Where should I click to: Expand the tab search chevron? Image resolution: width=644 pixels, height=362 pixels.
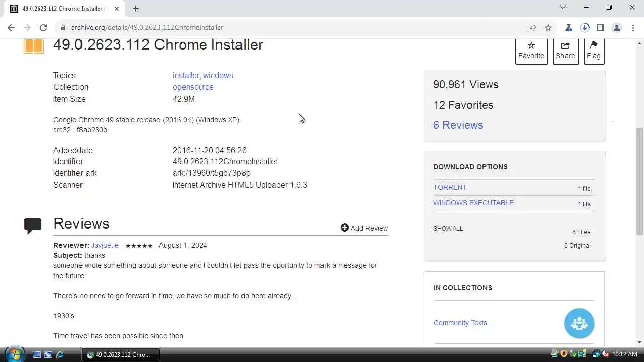pos(563,7)
